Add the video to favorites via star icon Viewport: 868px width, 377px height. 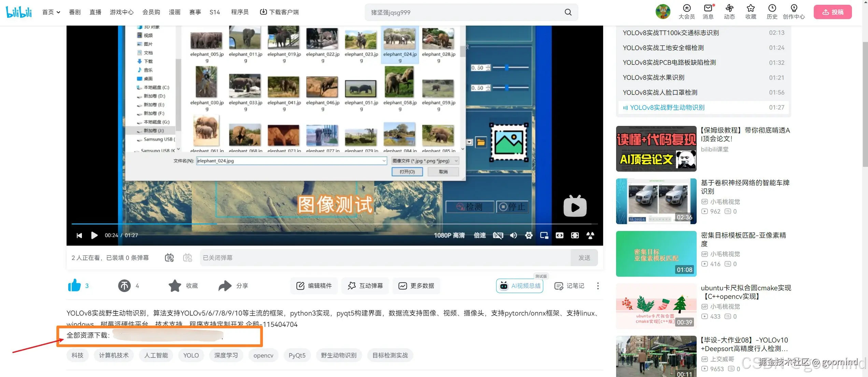click(175, 286)
